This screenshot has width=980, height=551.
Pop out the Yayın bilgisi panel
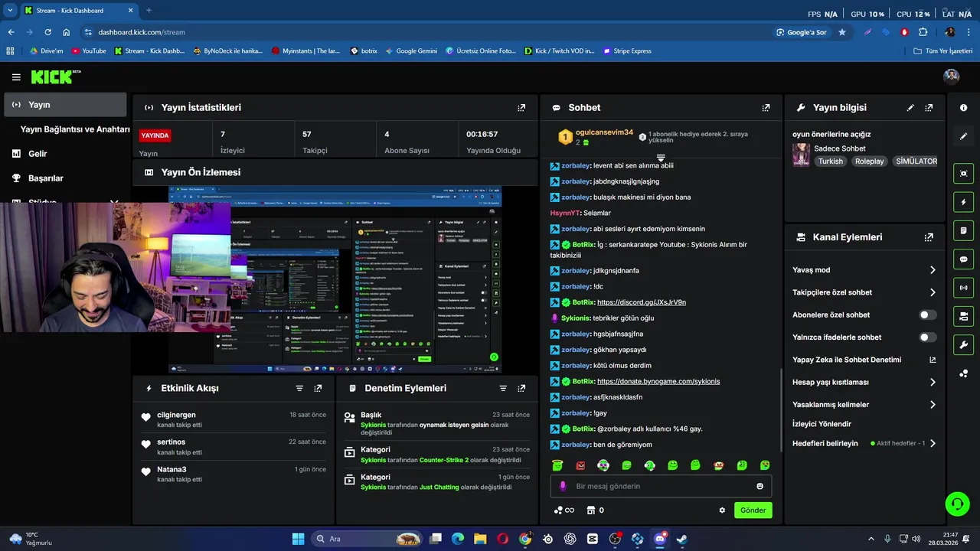pos(929,108)
